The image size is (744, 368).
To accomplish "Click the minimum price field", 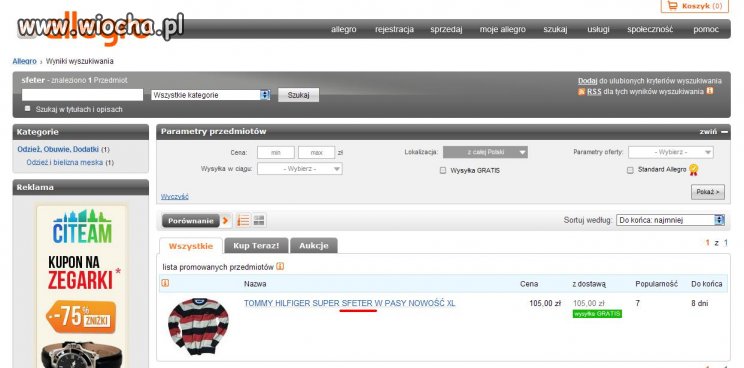I will [276, 153].
